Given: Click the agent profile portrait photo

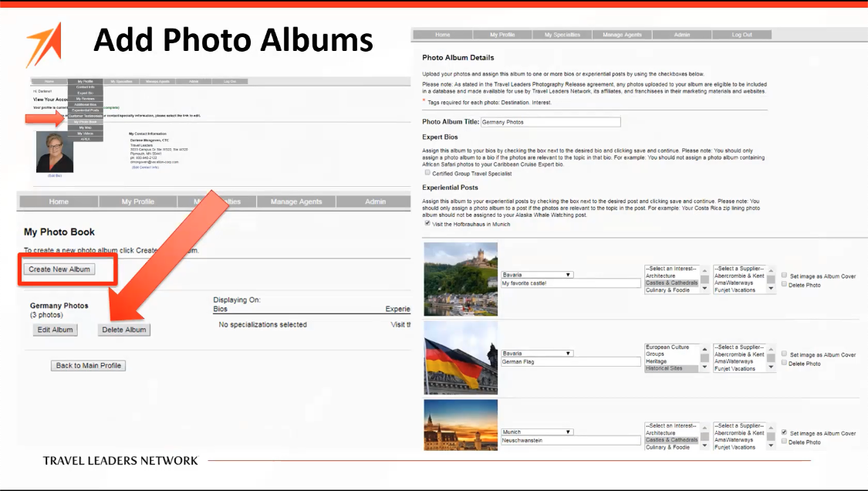Looking at the screenshot, I should [x=55, y=152].
